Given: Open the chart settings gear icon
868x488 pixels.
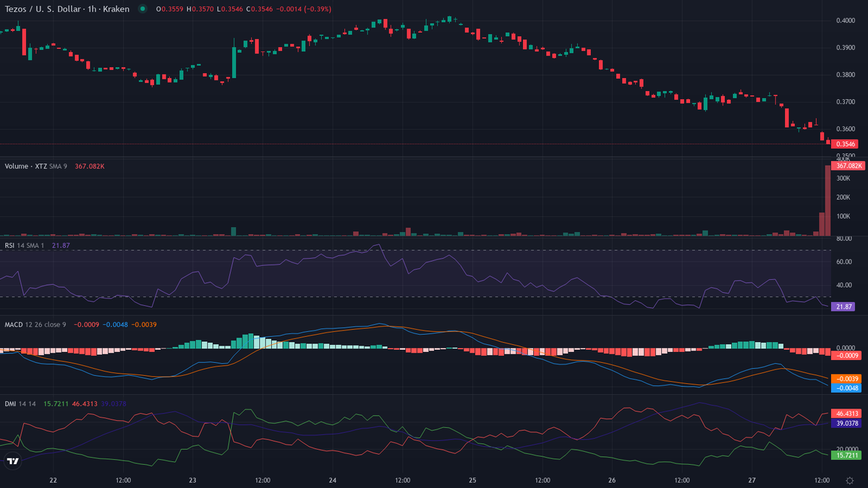Looking at the screenshot, I should pyautogui.click(x=849, y=480).
